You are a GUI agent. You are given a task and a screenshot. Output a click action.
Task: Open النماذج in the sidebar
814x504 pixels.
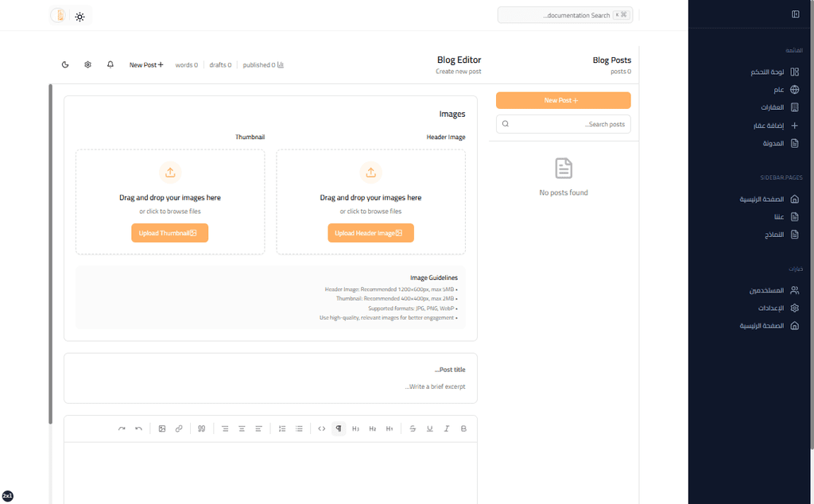[774, 235]
